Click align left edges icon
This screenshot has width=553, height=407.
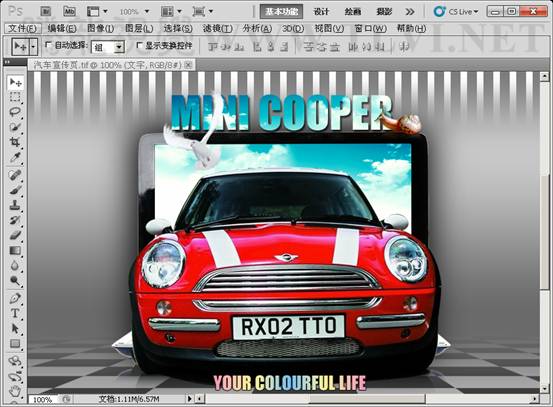point(257,47)
